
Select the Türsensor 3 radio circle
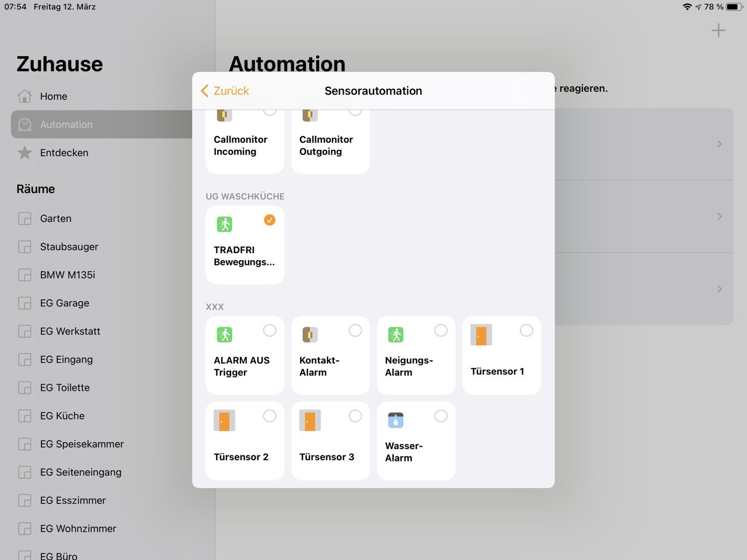click(x=355, y=416)
